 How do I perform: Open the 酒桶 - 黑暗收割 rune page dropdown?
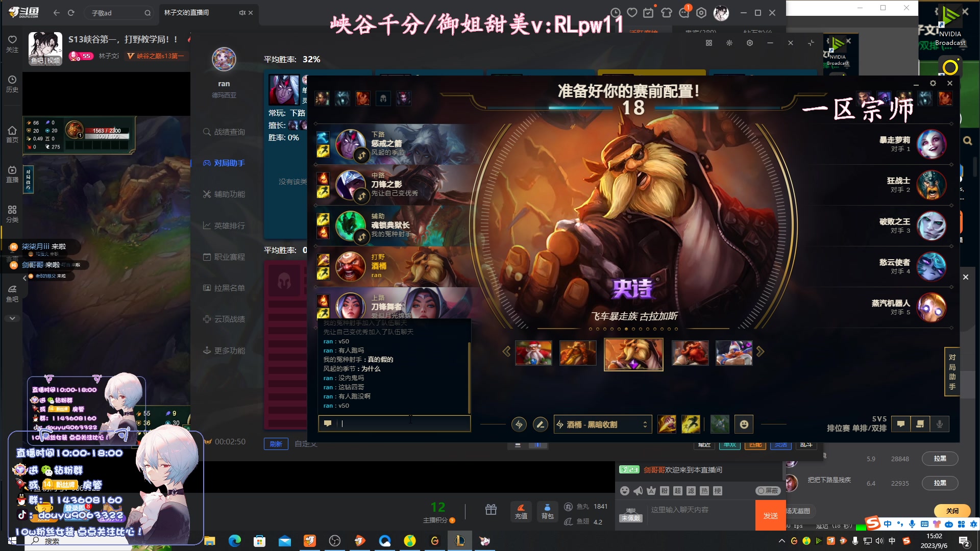coord(602,424)
